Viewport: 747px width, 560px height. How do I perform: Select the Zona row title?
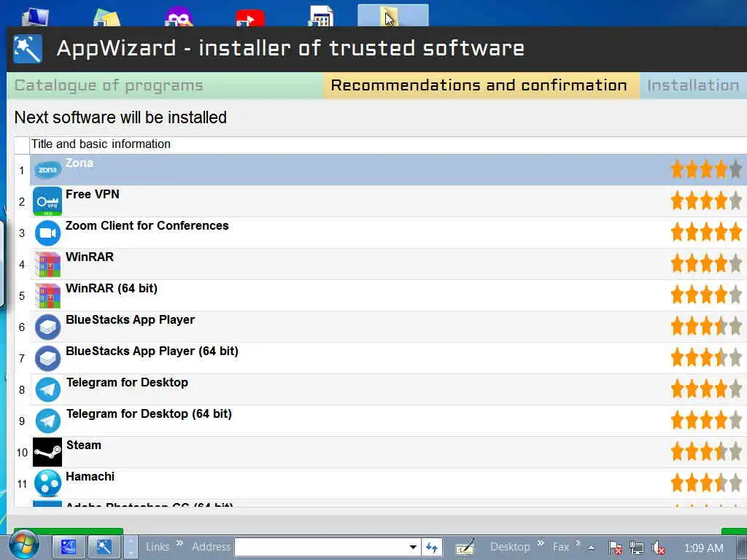pyautogui.click(x=79, y=163)
